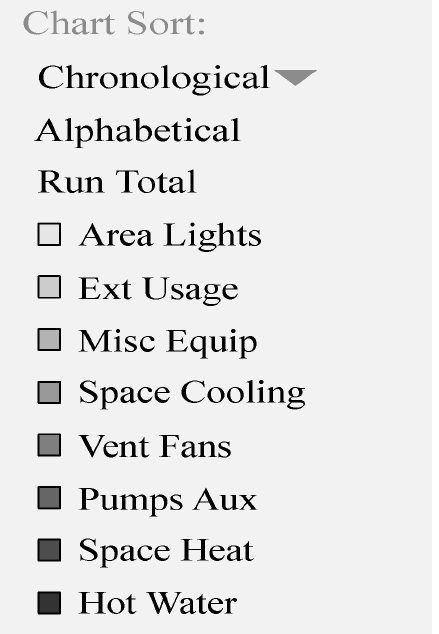Click the Misc Equip legend swatch
Viewport: 439px width, 634px height.
click(49, 340)
